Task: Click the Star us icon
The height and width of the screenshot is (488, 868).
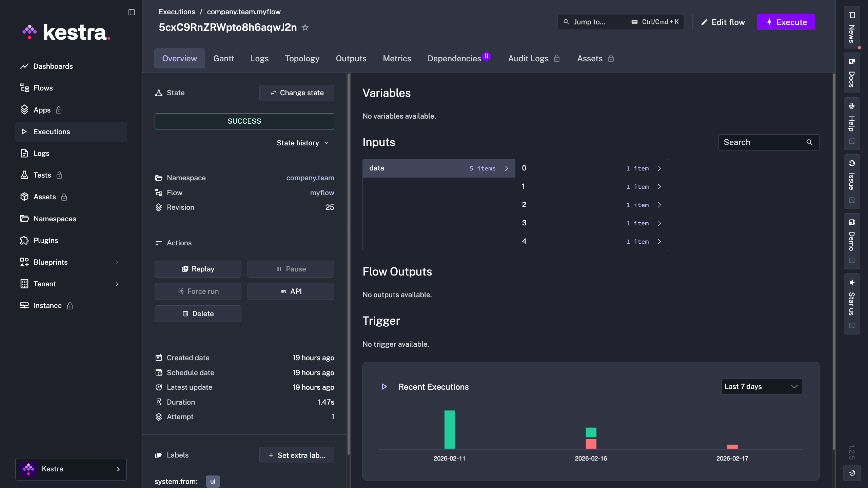Action: pos(852,283)
